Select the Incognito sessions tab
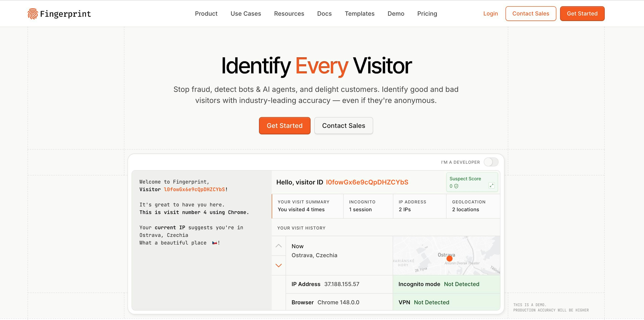 [x=368, y=206]
